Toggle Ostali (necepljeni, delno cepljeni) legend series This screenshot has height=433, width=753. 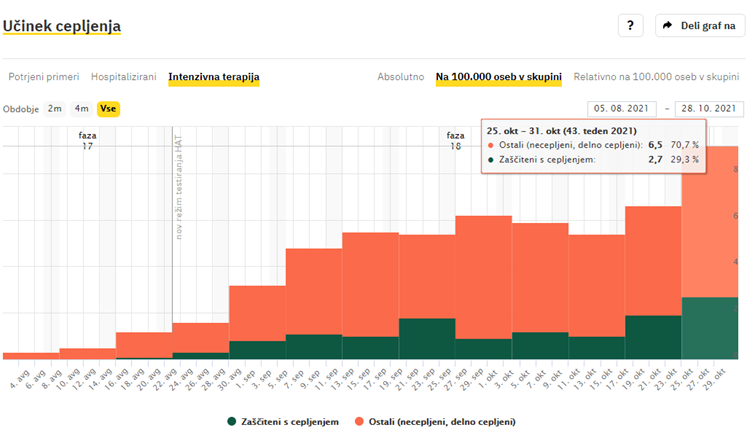pyautogui.click(x=435, y=422)
